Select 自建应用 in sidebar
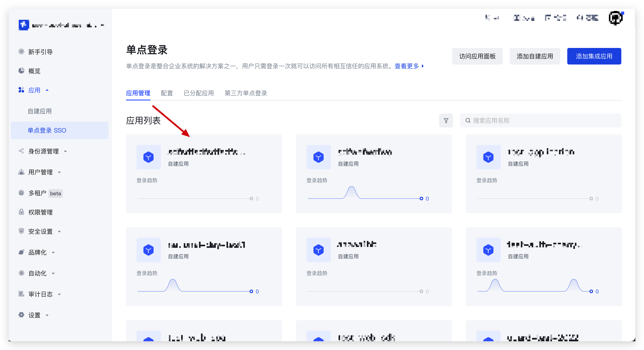 tap(40, 111)
